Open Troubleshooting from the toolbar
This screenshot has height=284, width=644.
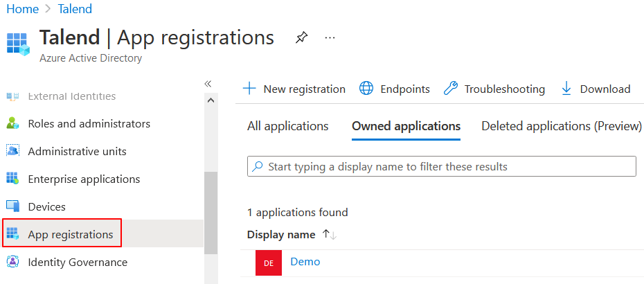(494, 89)
